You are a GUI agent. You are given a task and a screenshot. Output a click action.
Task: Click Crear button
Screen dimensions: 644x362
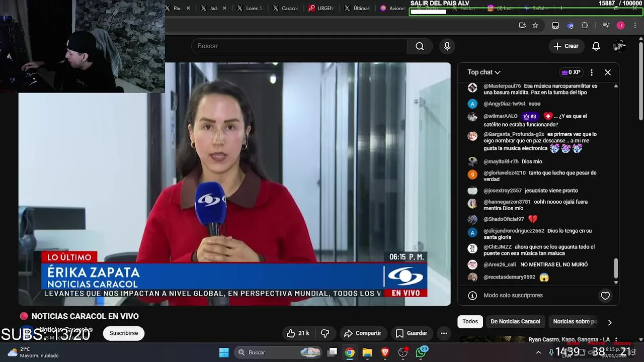pos(566,46)
